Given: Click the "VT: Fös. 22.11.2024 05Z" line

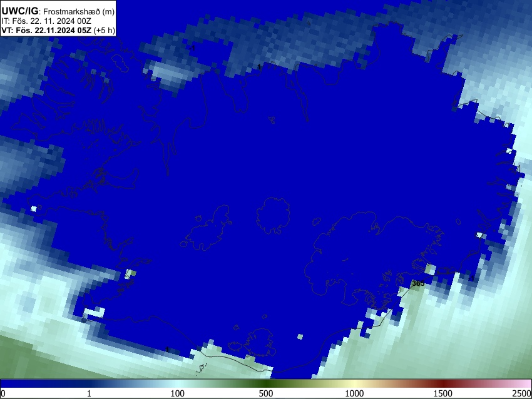Looking at the screenshot, I should click(x=58, y=30).
